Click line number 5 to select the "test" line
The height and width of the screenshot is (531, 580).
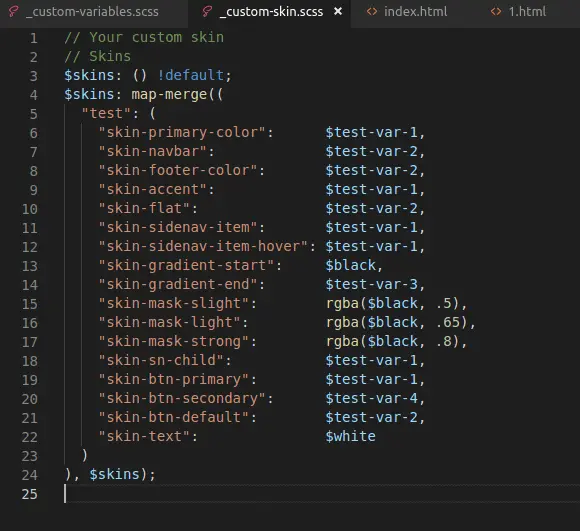pos(33,114)
